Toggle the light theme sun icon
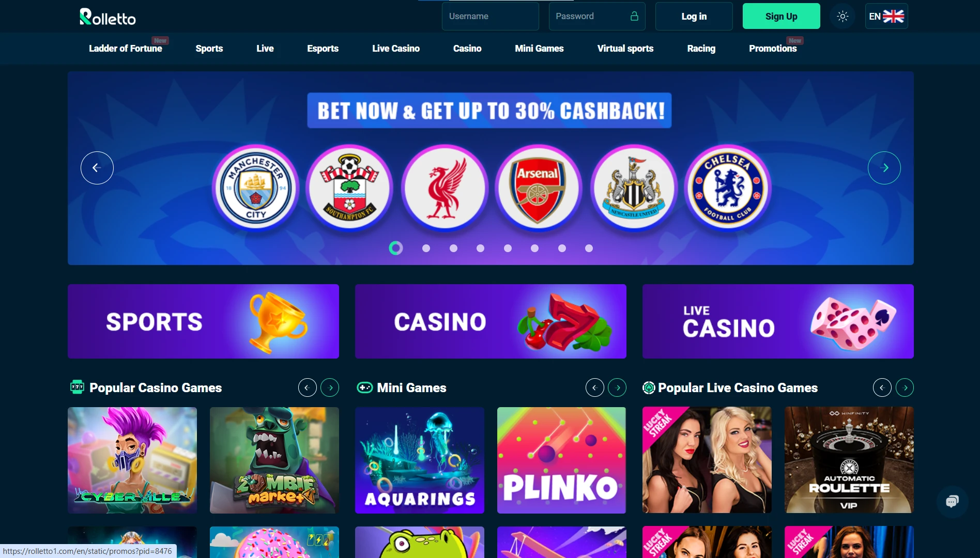 click(x=843, y=17)
